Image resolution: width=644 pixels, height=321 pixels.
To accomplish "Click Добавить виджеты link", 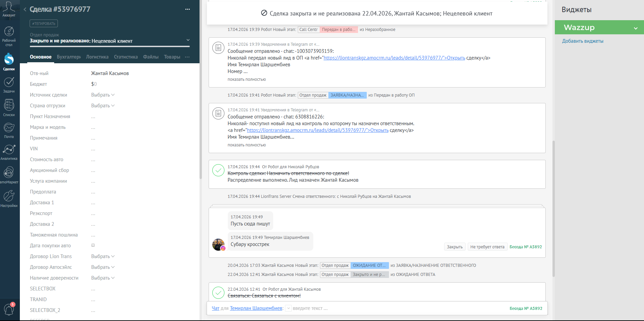I will point(582,41).
